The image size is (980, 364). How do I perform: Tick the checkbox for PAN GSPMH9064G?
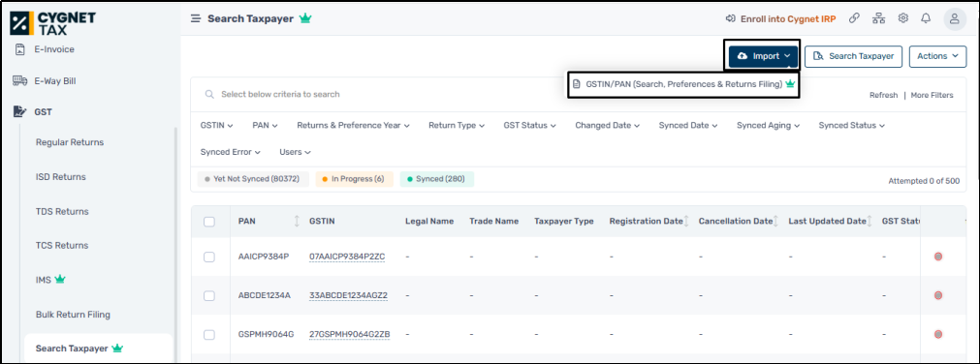pos(209,334)
